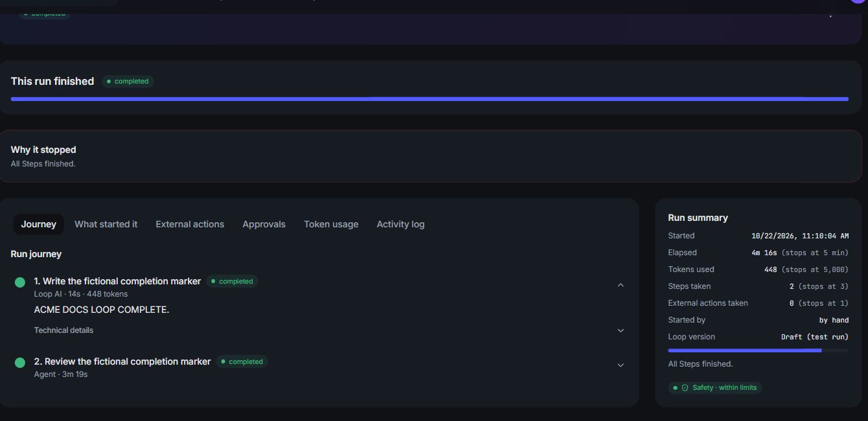This screenshot has height=421, width=868.
Task: Click the Why it stopped heading
Action: [43, 150]
